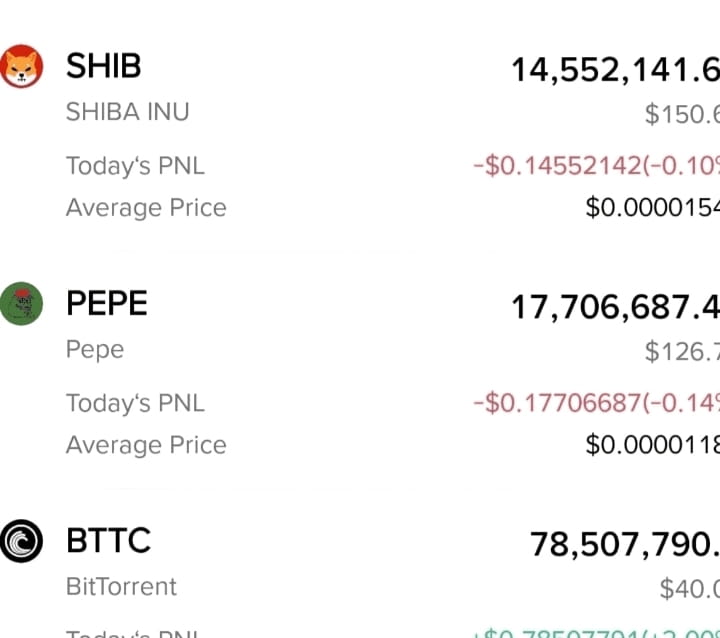Tap PEPE Average Price label
Screen dimensions: 720x638
146,445
